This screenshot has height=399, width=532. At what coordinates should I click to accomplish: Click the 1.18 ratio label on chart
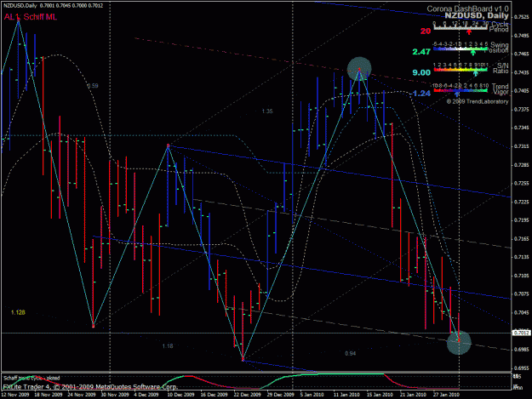(168, 345)
